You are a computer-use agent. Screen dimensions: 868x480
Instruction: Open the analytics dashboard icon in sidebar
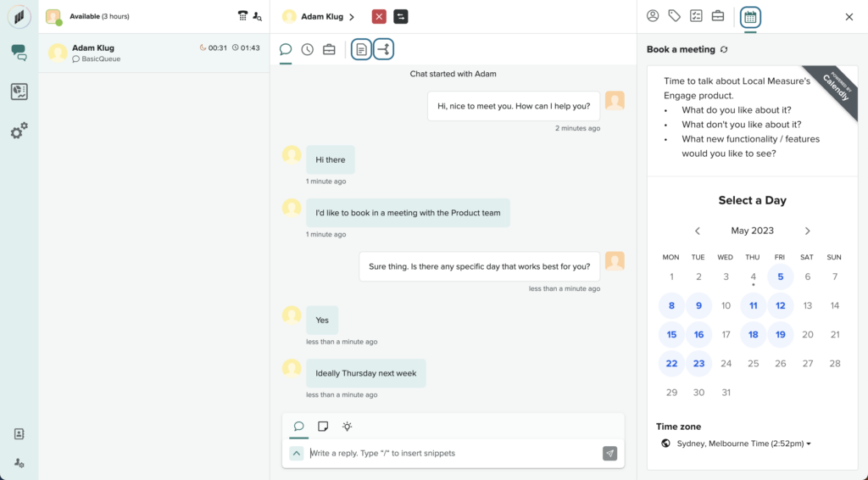pos(19,92)
